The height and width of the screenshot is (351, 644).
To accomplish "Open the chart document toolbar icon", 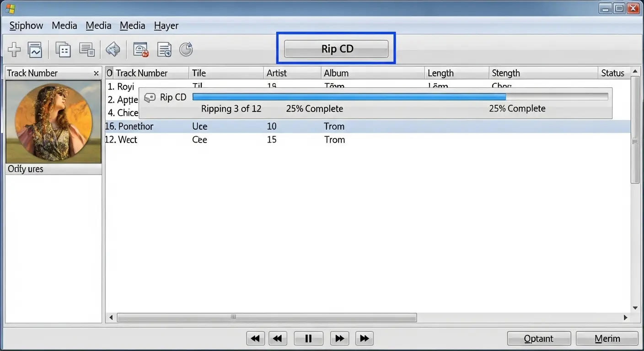I will [x=35, y=49].
